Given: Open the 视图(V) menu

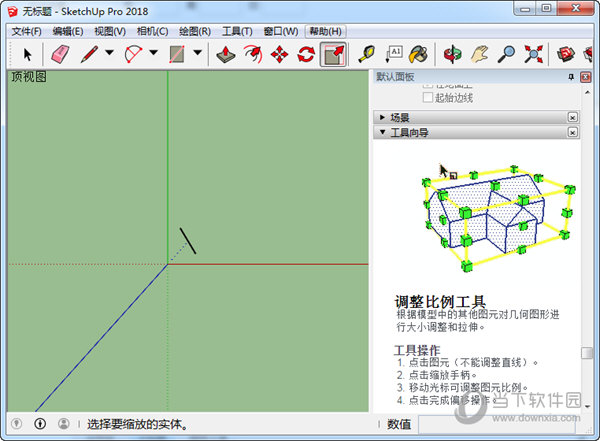Looking at the screenshot, I should point(110,31).
